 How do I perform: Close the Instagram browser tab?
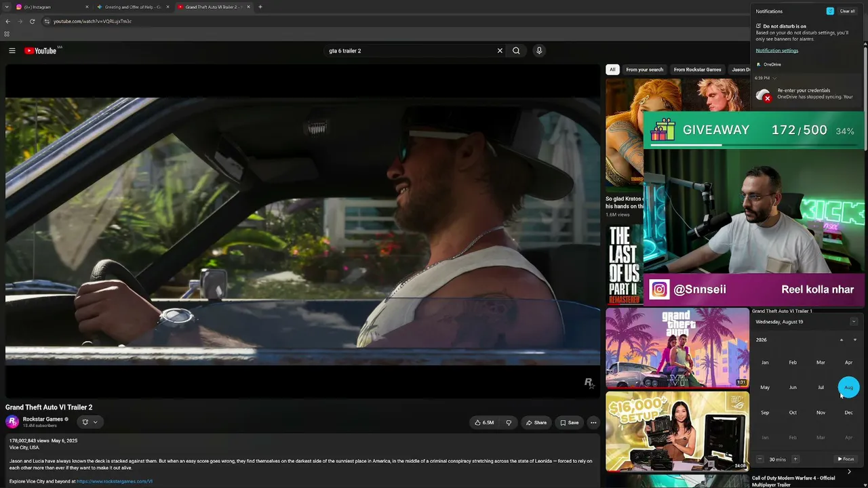87,7
